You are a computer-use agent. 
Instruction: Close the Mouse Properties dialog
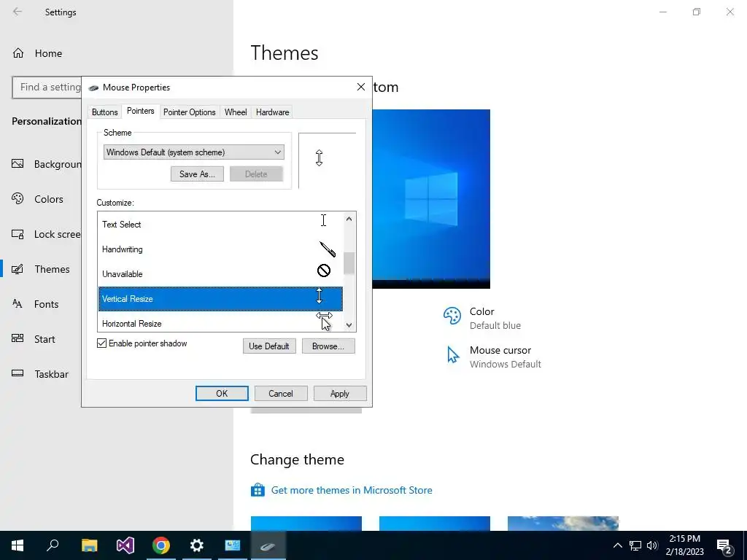(361, 87)
